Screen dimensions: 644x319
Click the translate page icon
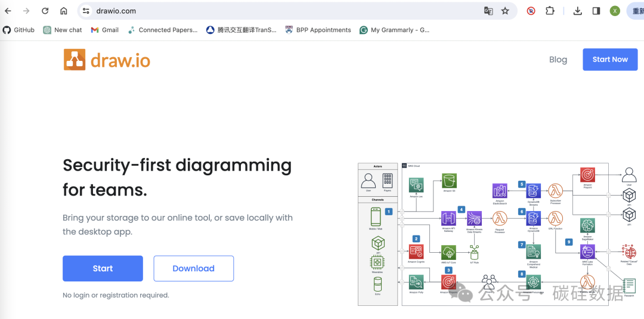488,11
